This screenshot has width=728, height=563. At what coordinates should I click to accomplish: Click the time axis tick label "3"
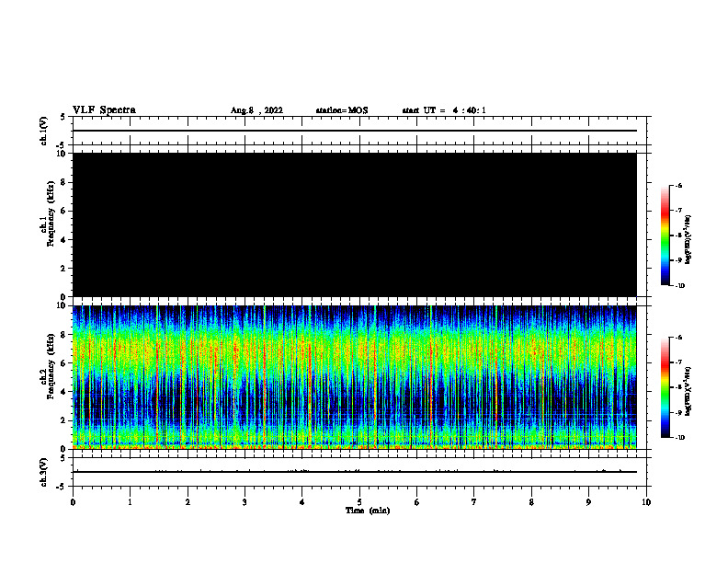pyautogui.click(x=245, y=502)
